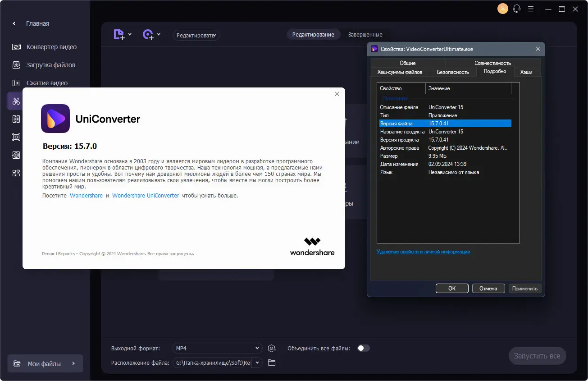Click the add from disc icon in toolbar
Image resolution: width=588 pixels, height=381 pixels.
coord(148,35)
